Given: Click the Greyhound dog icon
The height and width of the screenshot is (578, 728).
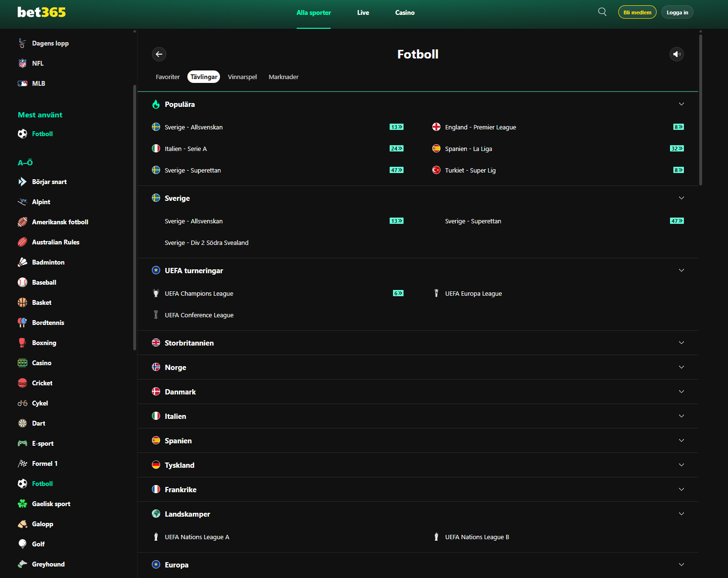Looking at the screenshot, I should point(23,564).
